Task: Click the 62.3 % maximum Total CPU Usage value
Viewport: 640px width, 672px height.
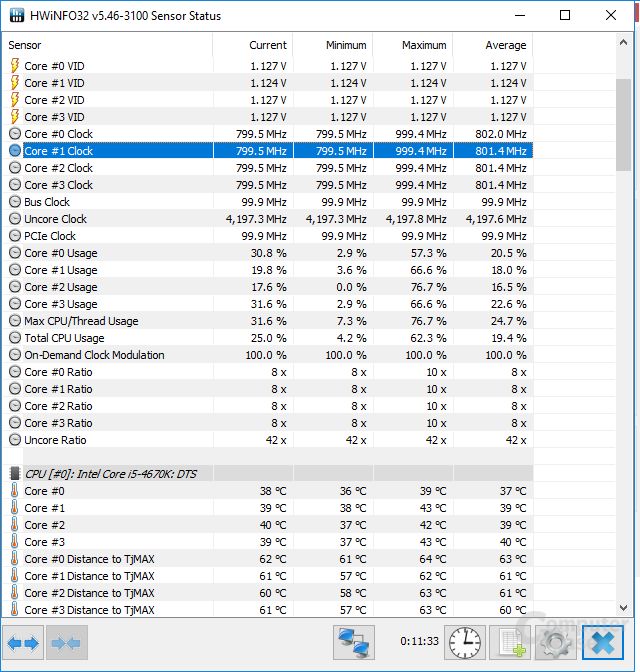Action: tap(428, 338)
